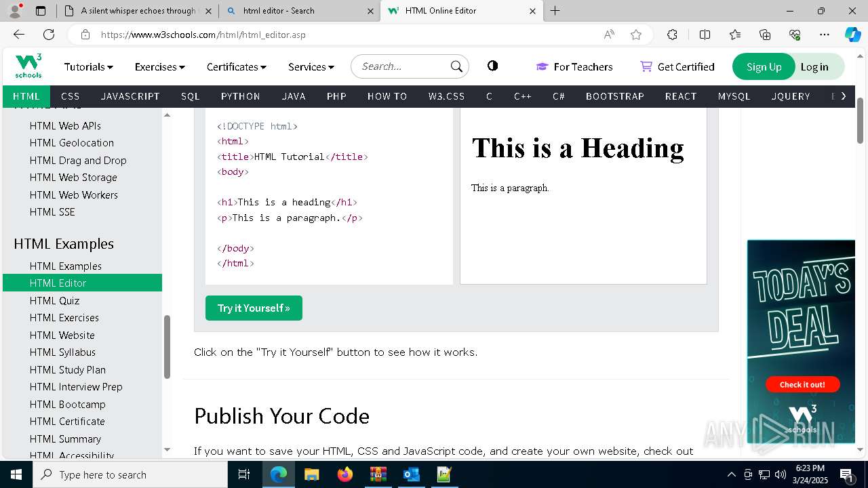
Task: Switch to 'A silent whisper echoes' tab
Action: tap(138, 11)
